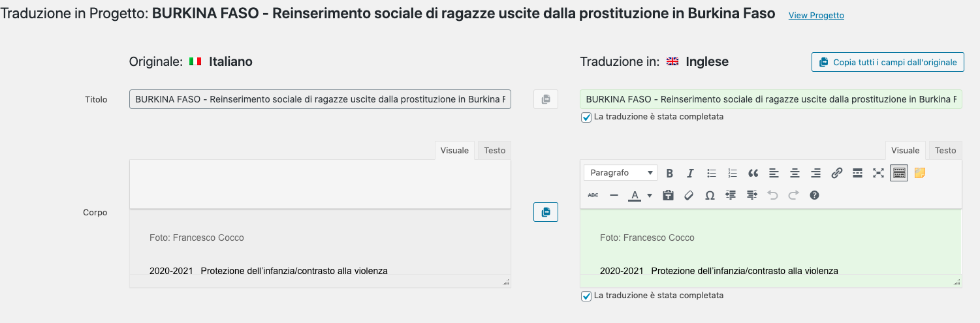This screenshot has height=323, width=980.
Task: Uncheck title translation completed checkbox
Action: click(586, 117)
